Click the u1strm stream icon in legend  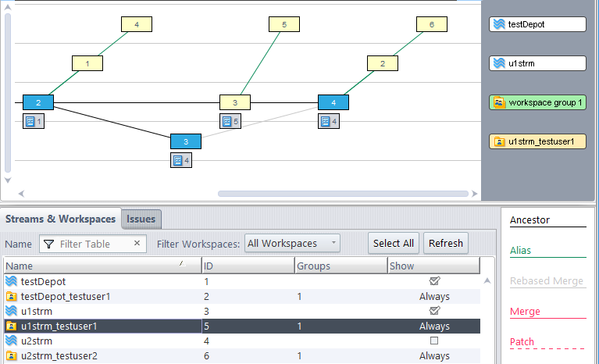point(498,63)
